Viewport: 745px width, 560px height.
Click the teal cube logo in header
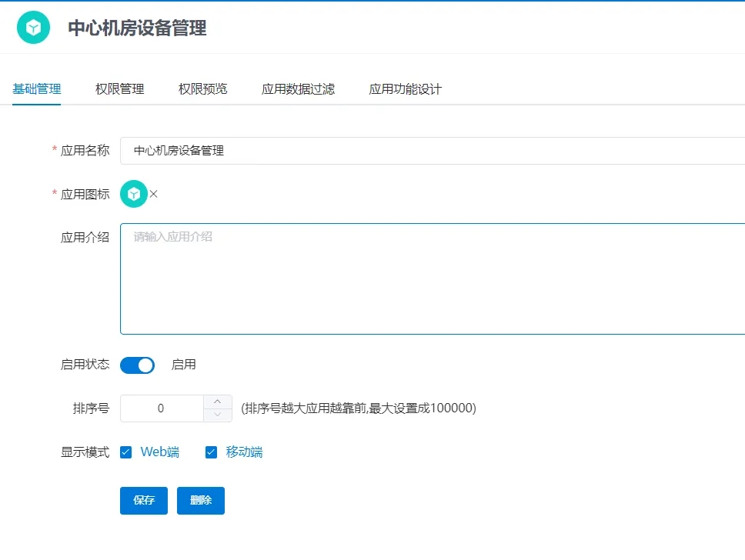(34, 28)
